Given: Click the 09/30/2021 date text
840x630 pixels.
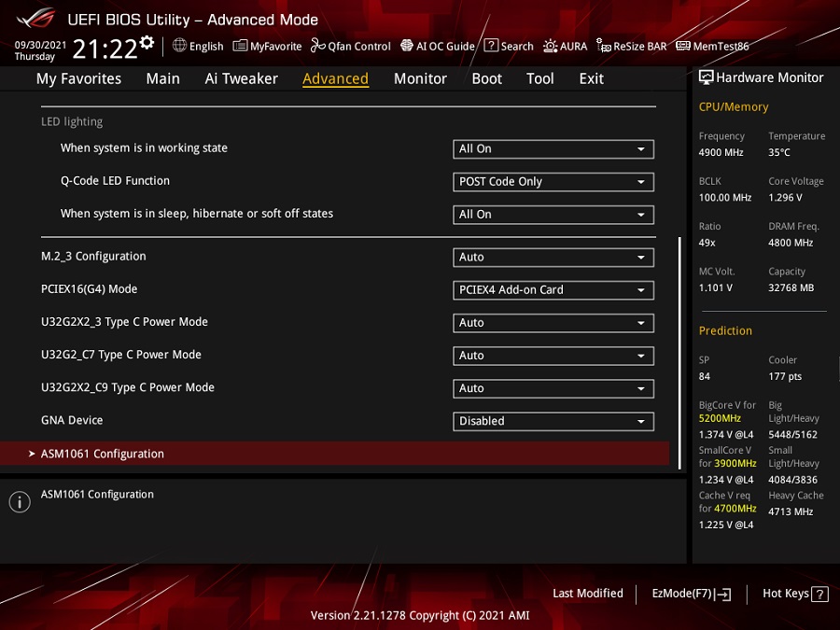Looking at the screenshot, I should coord(40,45).
